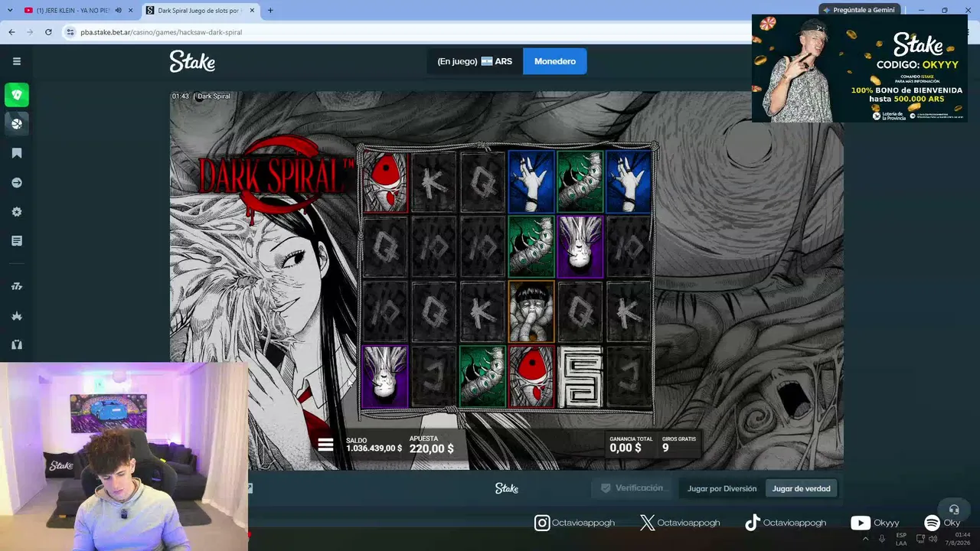Select Jugar de verdad mode

(801, 488)
